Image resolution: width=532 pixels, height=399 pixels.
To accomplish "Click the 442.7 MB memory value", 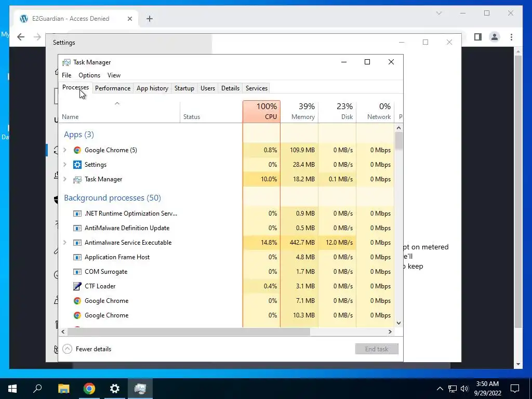I will (x=302, y=243).
